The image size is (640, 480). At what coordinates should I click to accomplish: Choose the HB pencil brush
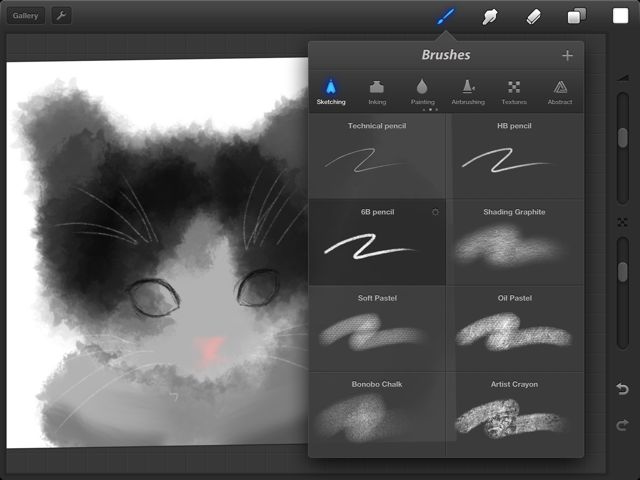pos(514,156)
